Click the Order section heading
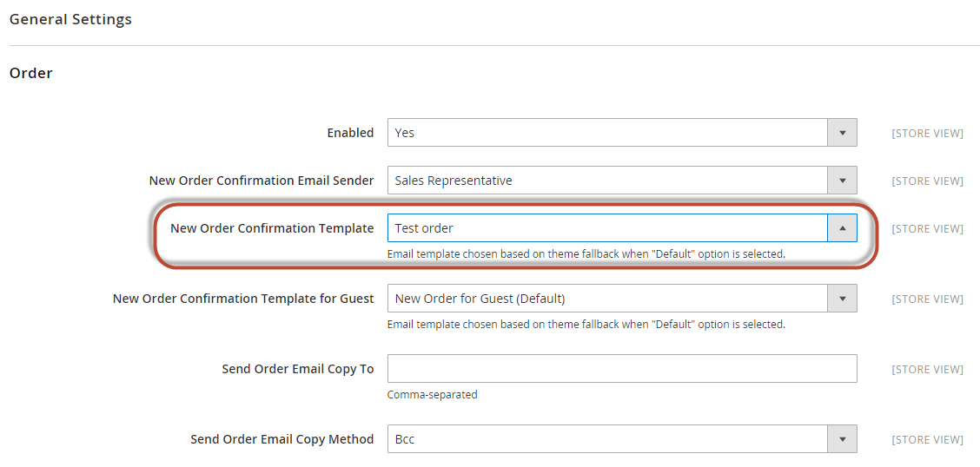 pyautogui.click(x=31, y=73)
